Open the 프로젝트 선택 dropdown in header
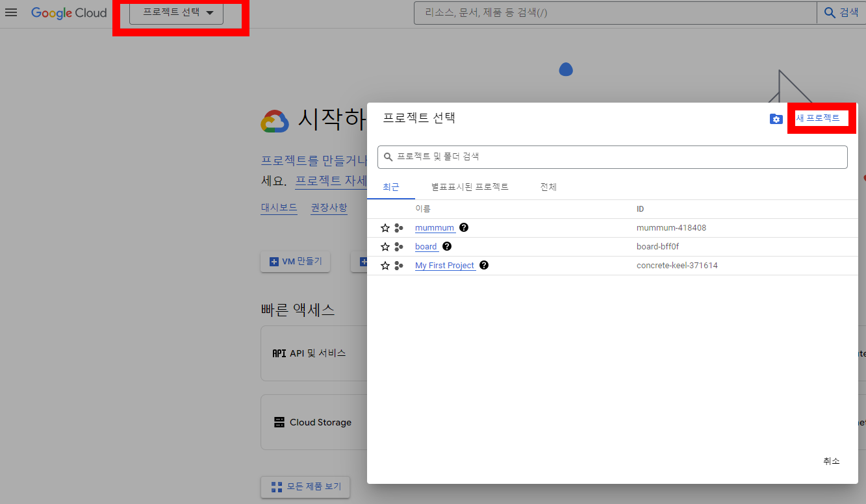 click(176, 12)
